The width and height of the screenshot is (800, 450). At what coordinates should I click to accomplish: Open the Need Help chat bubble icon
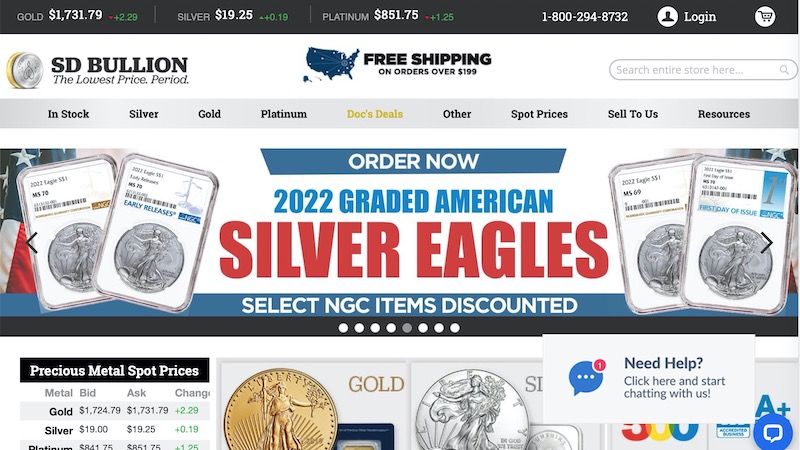pyautogui.click(x=586, y=378)
